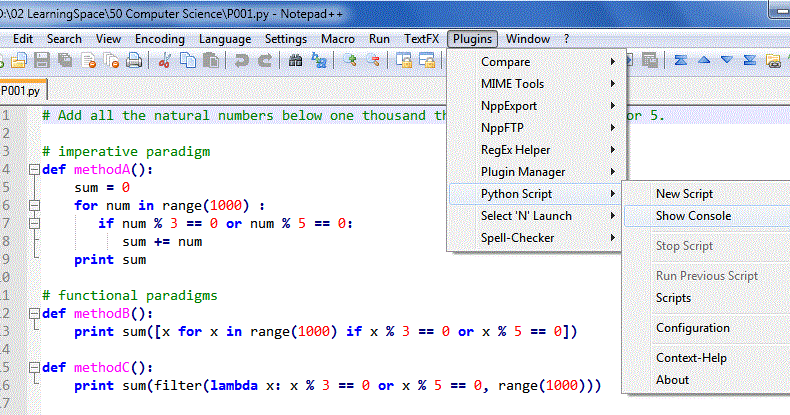Open the Run menu
Screen dimensions: 790x415
tap(379, 39)
